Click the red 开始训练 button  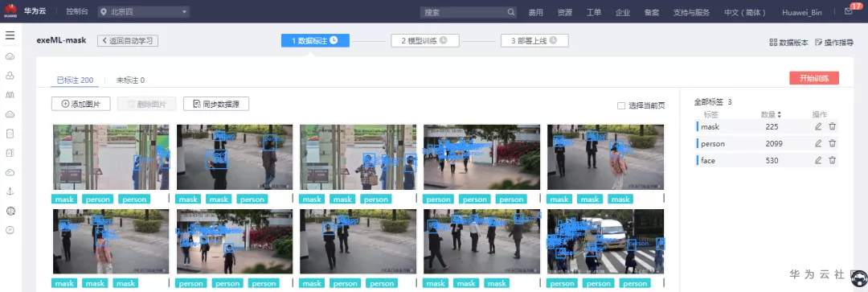click(x=813, y=78)
